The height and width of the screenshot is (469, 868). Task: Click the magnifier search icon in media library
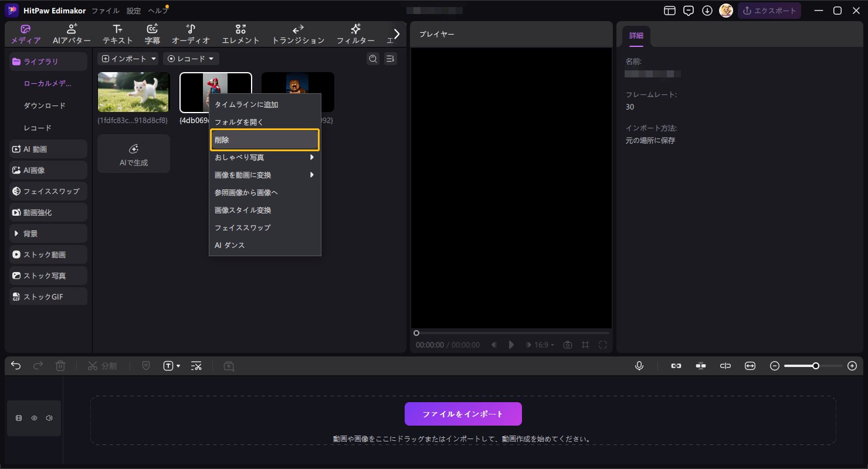(x=372, y=59)
